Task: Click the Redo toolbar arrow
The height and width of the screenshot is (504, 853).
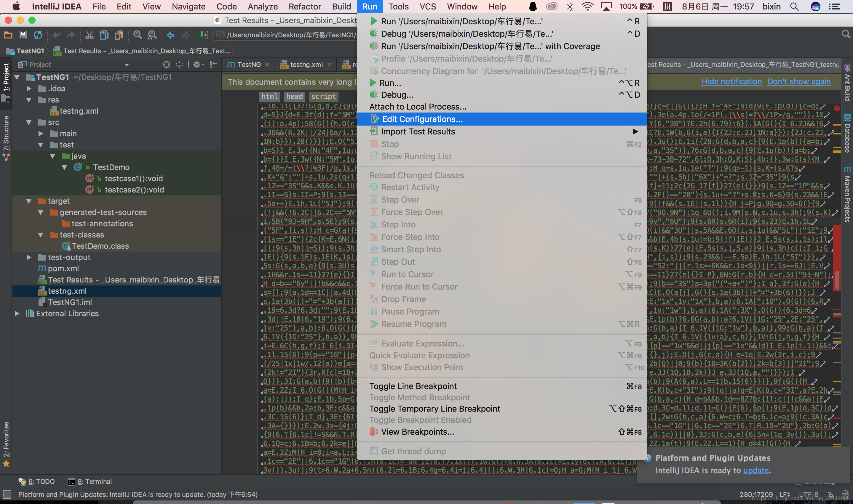Action: point(71,35)
